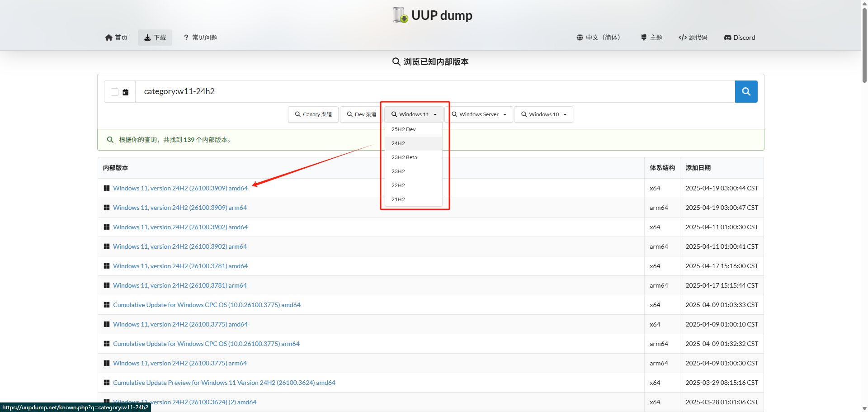Screen dimensions: 868x412
Task: Click the Canary 渠道 button
Action: 313,114
